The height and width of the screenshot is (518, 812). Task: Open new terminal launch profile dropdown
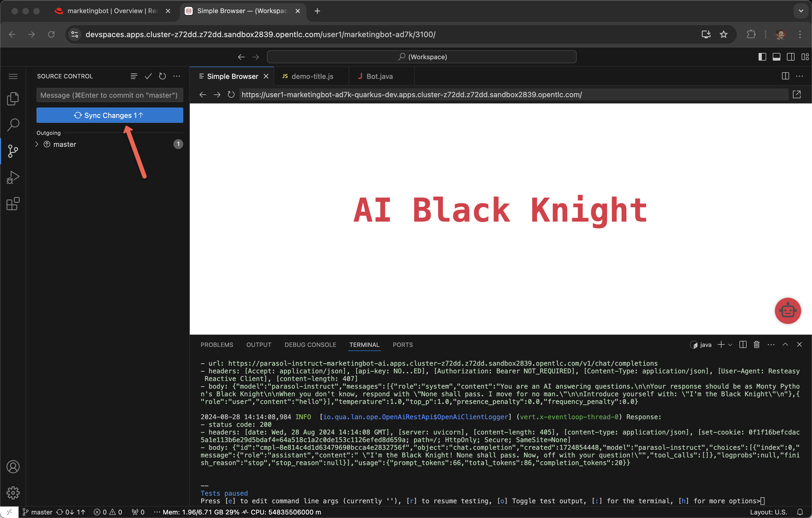coord(730,344)
